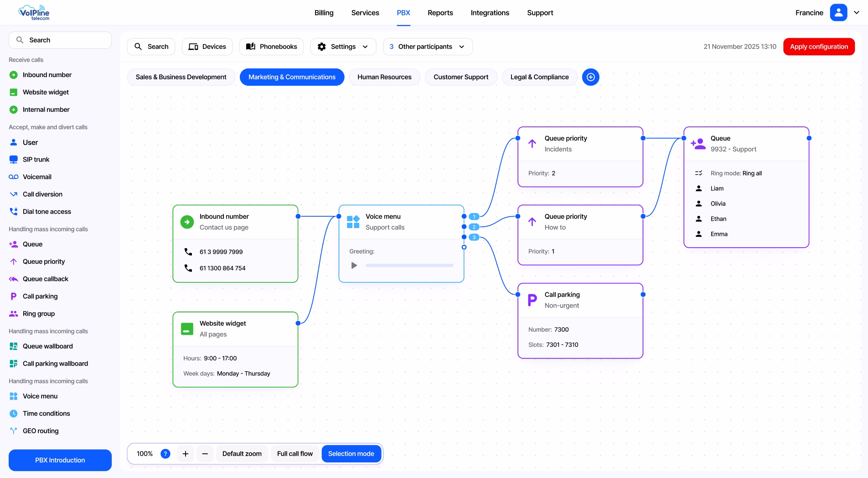Image resolution: width=868 pixels, height=478 pixels.
Task: Open the Settings dropdown
Action: click(343, 47)
